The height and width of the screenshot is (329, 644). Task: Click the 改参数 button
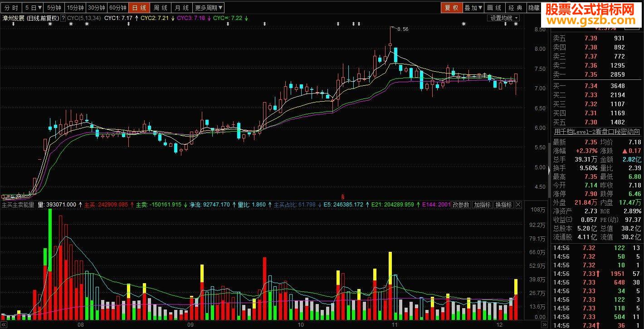click(461, 205)
